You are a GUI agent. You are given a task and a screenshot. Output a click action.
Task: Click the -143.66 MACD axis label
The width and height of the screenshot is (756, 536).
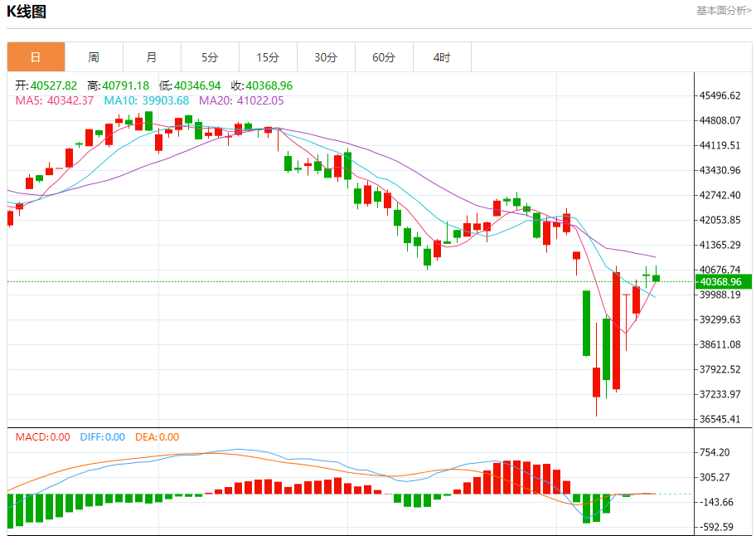coord(716,502)
